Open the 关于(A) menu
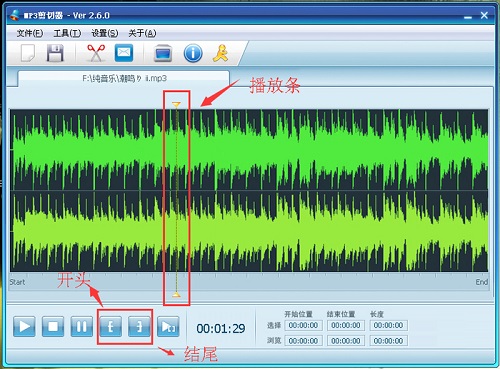 [142, 33]
